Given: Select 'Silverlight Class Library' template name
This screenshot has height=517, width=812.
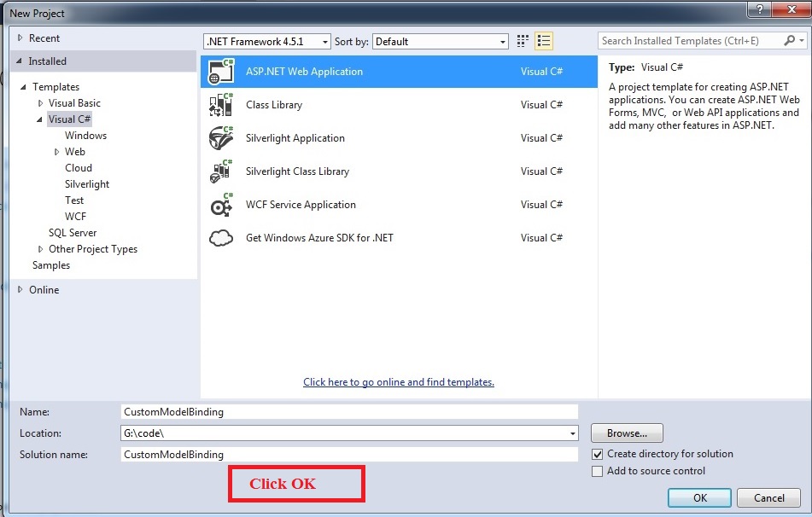Looking at the screenshot, I should coord(297,171).
